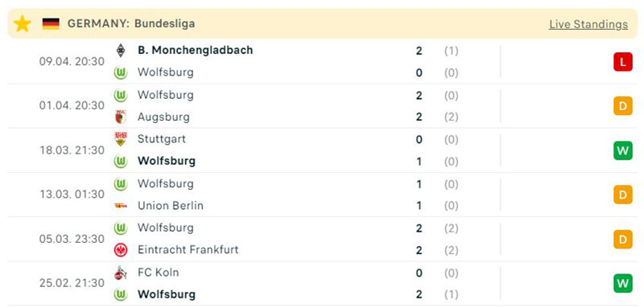Select the bold B. Monchengladbach team name
The height and width of the screenshot is (308, 644).
coord(195,50)
